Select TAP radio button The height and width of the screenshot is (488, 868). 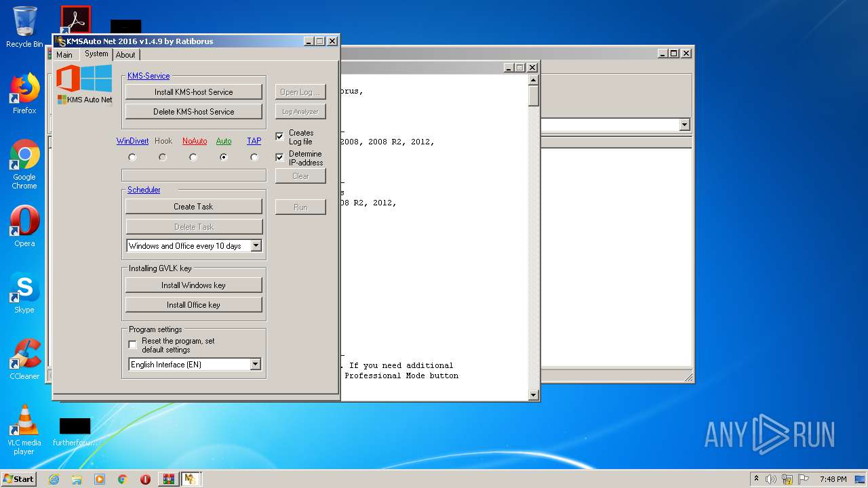coord(254,157)
